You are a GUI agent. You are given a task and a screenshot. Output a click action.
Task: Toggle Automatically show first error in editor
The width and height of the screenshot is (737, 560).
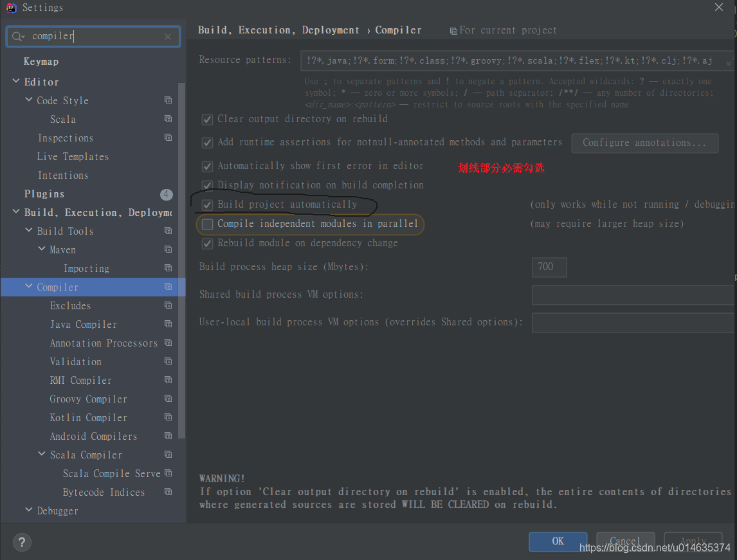pyautogui.click(x=207, y=167)
